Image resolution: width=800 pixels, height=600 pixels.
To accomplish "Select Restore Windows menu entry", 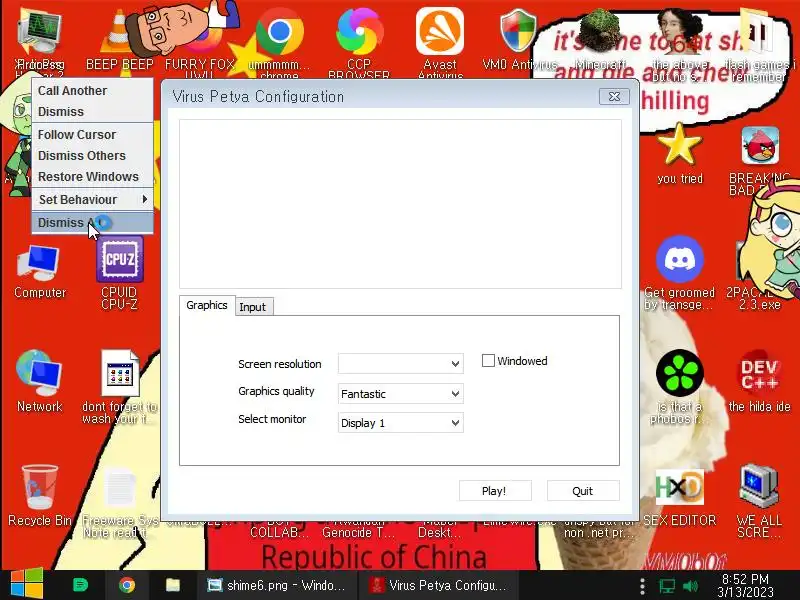I will (x=92, y=177).
